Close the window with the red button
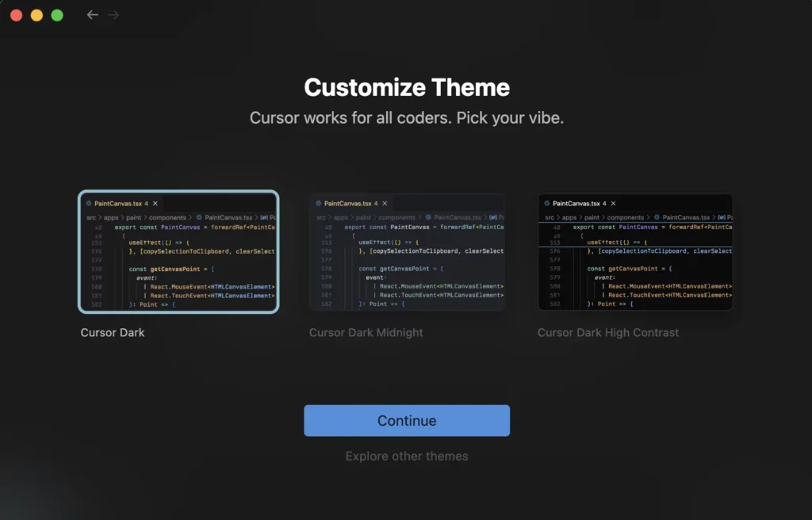The width and height of the screenshot is (812, 520). pyautogui.click(x=16, y=15)
